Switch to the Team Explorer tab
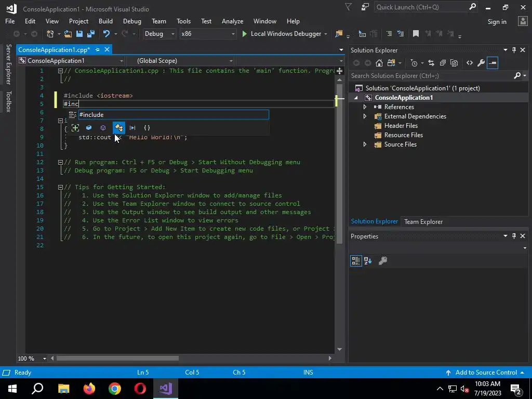 click(423, 221)
